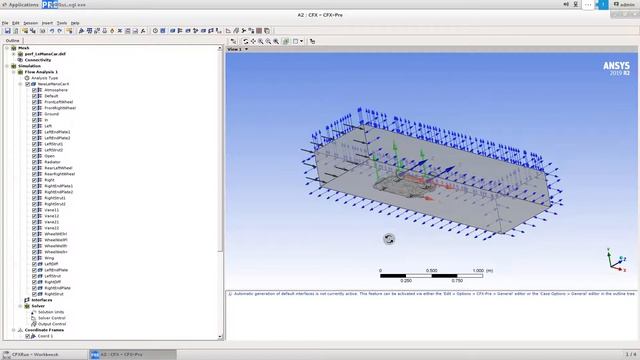
Task: Click the Solution Units icon in tree
Action: 34,312
